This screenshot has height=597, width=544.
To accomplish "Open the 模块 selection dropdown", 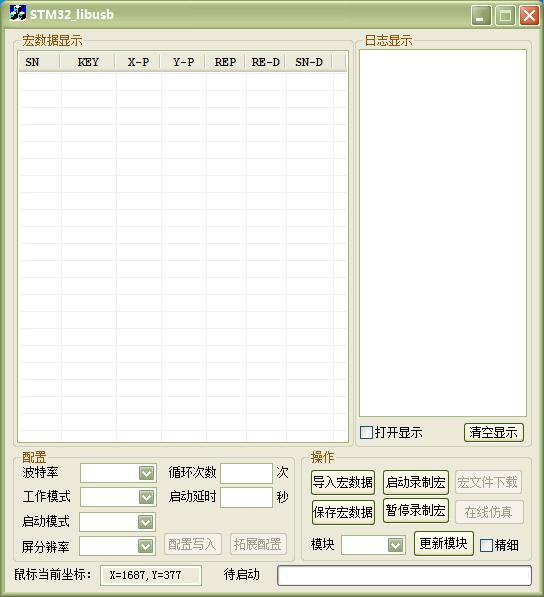I will point(395,545).
